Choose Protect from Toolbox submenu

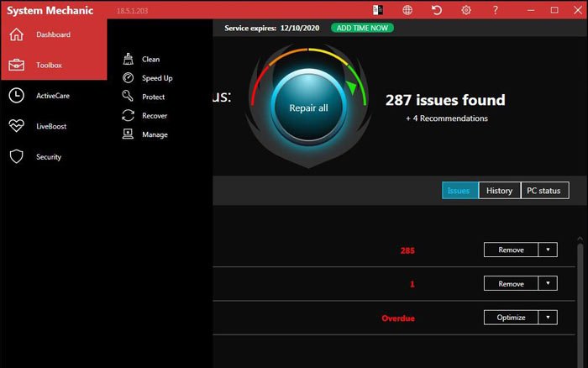[154, 97]
